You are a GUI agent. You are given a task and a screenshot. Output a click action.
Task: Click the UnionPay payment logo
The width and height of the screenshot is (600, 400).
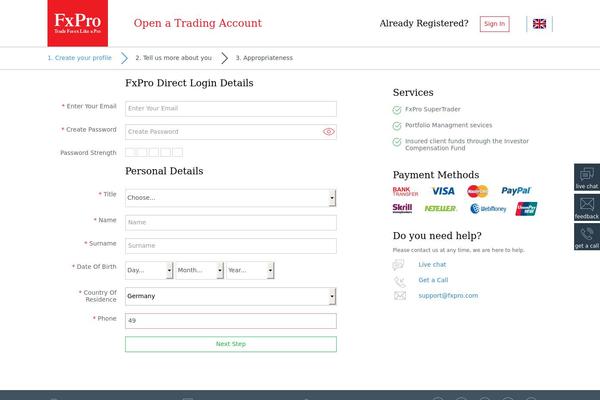point(526,209)
